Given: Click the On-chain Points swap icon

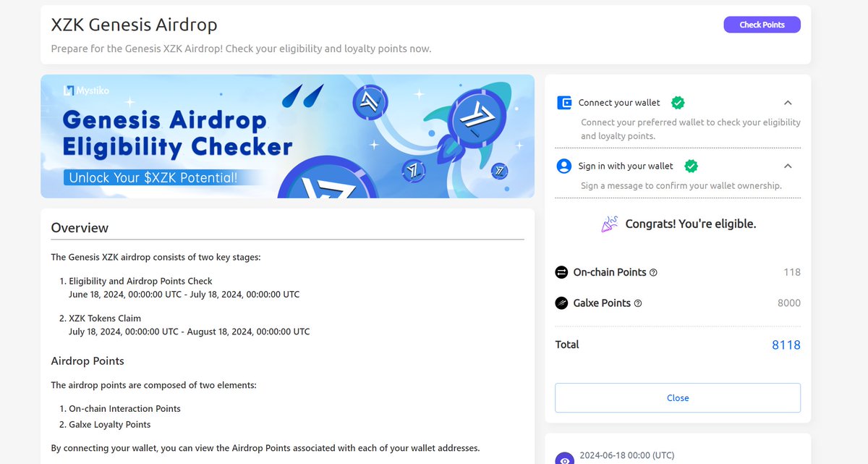Looking at the screenshot, I should (561, 272).
